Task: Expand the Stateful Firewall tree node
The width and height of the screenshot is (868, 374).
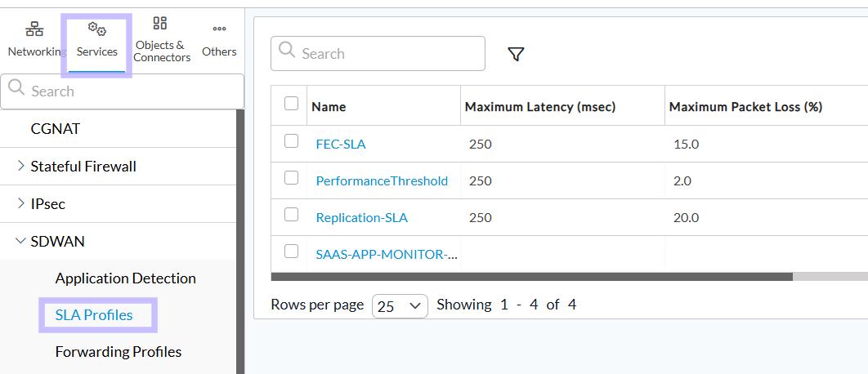Action: 21,166
